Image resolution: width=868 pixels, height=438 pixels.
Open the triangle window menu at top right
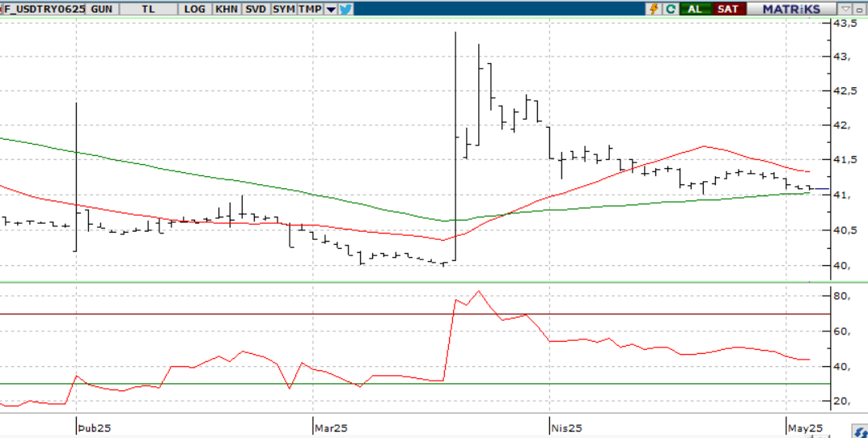846,9
